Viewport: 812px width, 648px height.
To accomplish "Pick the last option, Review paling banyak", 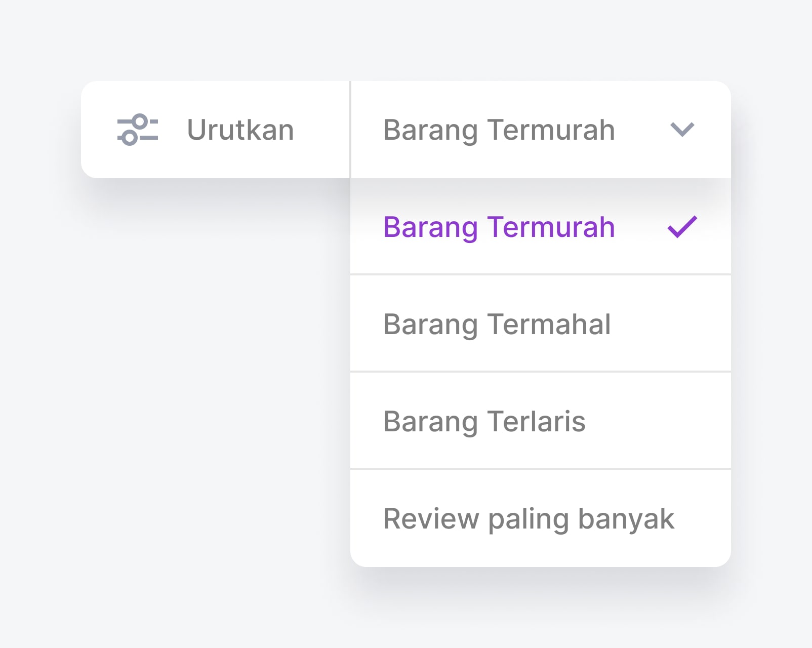I will pyautogui.click(x=529, y=519).
